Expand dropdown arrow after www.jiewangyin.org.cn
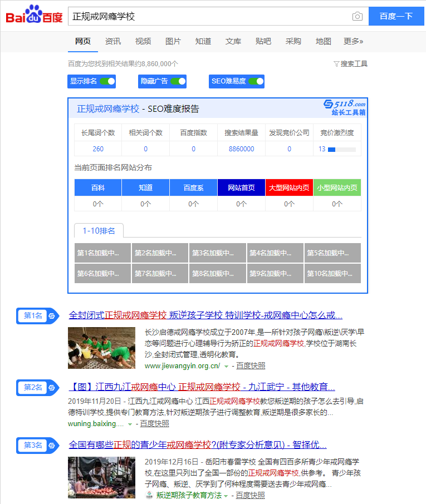 227,367
